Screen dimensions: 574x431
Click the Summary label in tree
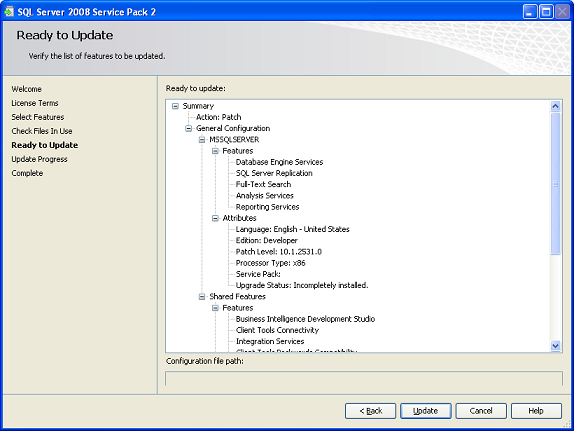click(x=198, y=106)
